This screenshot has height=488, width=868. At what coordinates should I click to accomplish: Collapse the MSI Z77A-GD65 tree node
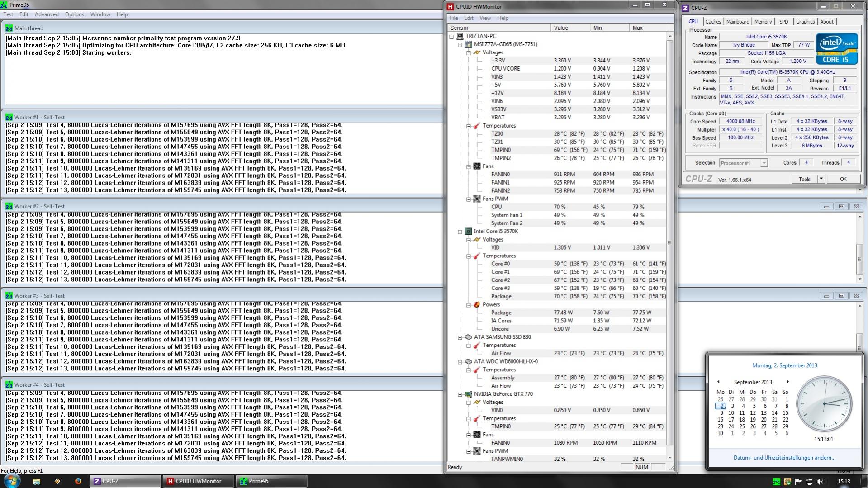pos(460,44)
